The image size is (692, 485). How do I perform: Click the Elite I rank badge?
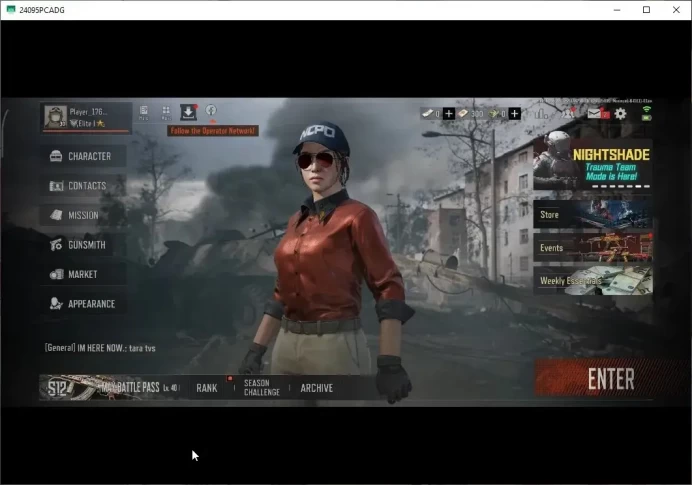tap(87, 124)
